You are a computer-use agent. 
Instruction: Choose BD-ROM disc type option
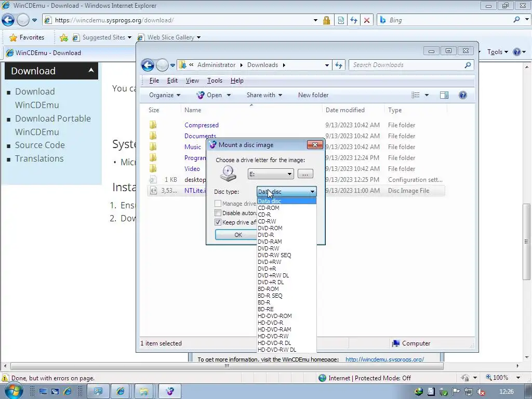coord(268,289)
